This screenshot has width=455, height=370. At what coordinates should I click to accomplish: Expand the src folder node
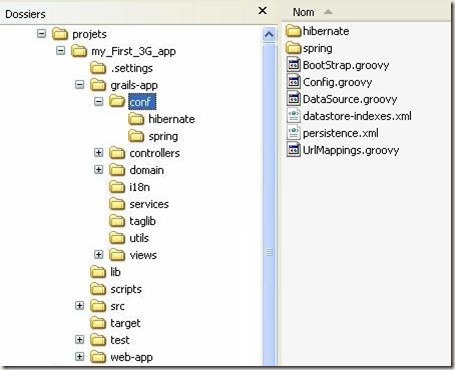(80, 306)
